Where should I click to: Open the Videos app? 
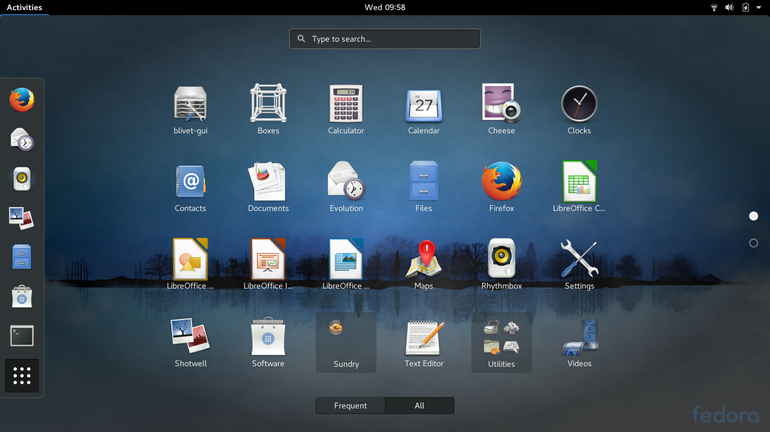click(x=579, y=343)
